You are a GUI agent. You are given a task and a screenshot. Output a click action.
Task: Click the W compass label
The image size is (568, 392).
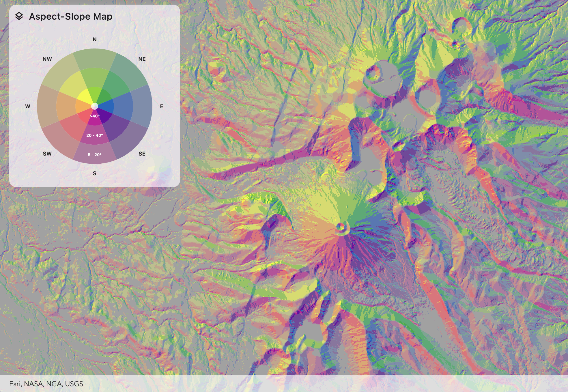(x=28, y=106)
